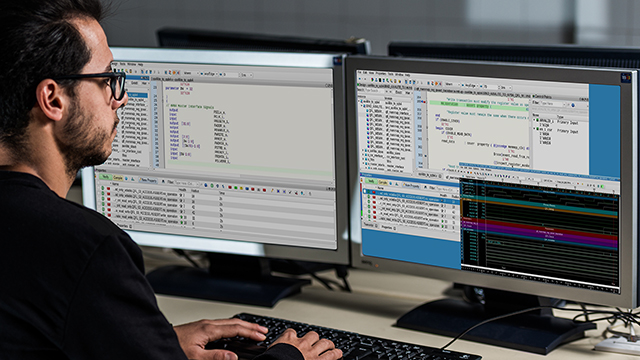The image size is (640, 360).
Task: Click New Property button on right monitor
Action: click(411, 186)
